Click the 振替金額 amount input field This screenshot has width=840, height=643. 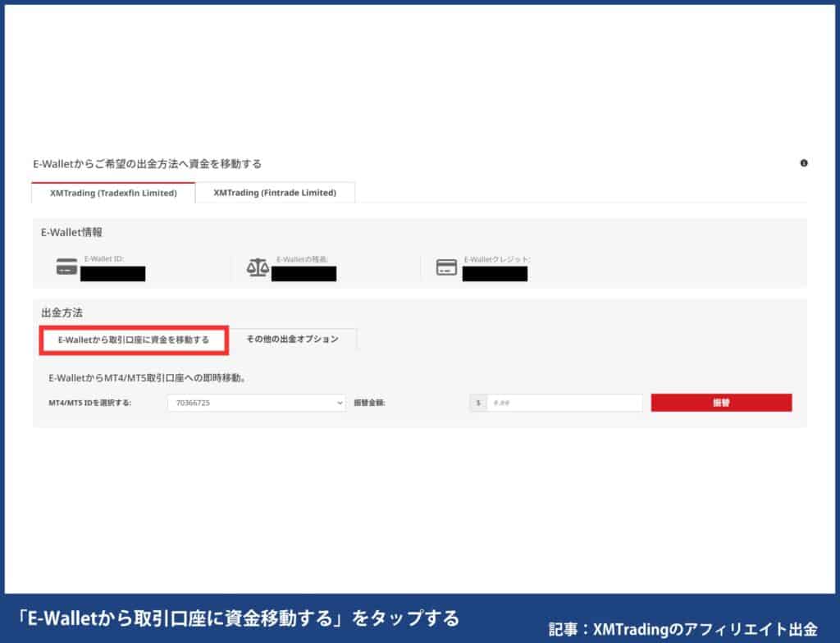pos(564,403)
